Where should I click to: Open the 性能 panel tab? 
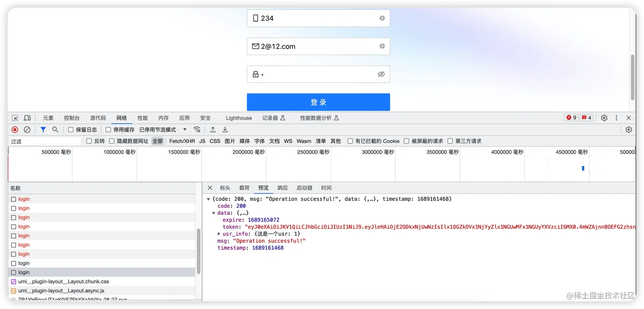point(143,118)
